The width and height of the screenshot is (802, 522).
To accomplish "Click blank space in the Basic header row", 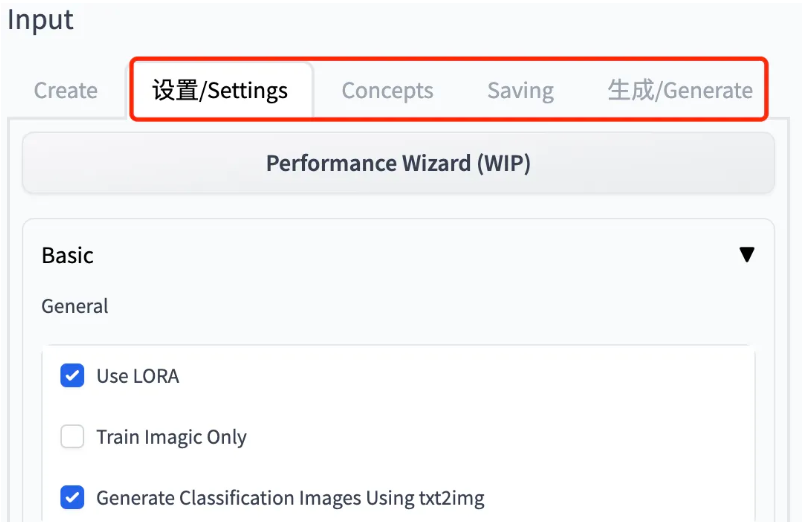I will 400,255.
